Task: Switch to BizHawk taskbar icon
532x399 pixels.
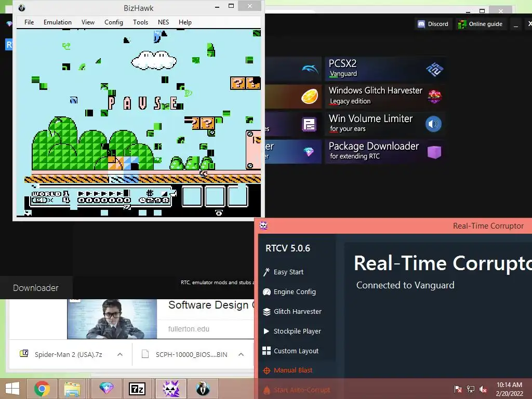Action: coord(203,389)
